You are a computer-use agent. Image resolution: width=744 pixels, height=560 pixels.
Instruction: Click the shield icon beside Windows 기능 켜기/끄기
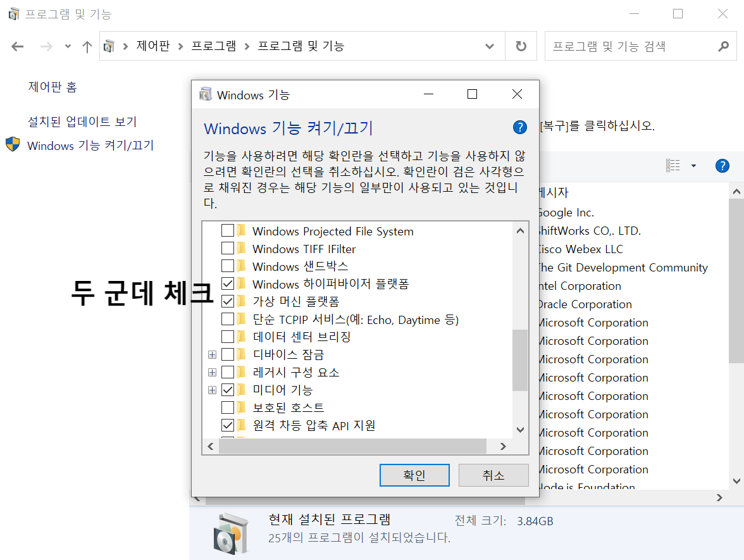point(13,144)
